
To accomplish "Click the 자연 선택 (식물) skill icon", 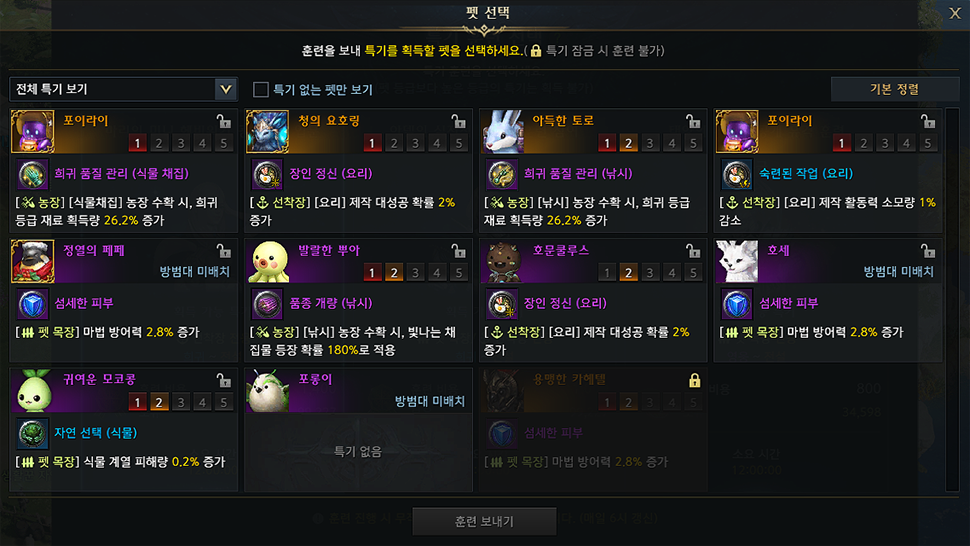I will (x=32, y=433).
